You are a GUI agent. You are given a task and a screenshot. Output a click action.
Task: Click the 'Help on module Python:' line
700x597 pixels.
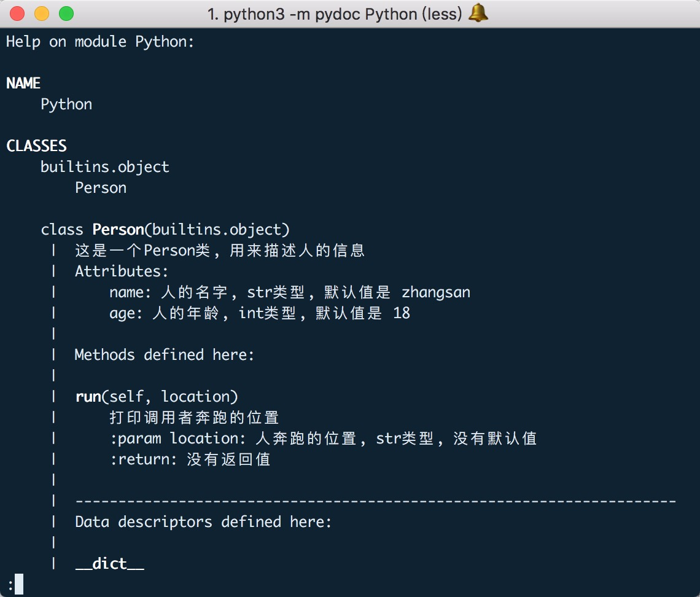(100, 42)
